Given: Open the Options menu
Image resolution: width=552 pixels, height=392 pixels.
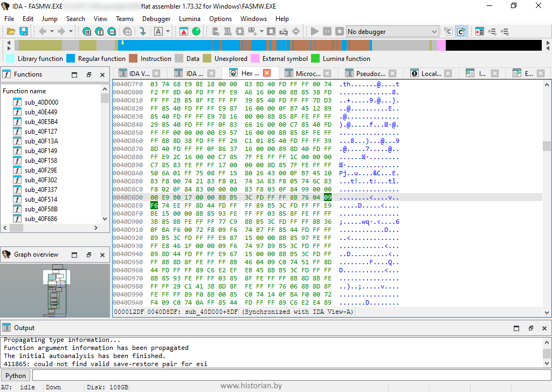Looking at the screenshot, I should point(220,19).
